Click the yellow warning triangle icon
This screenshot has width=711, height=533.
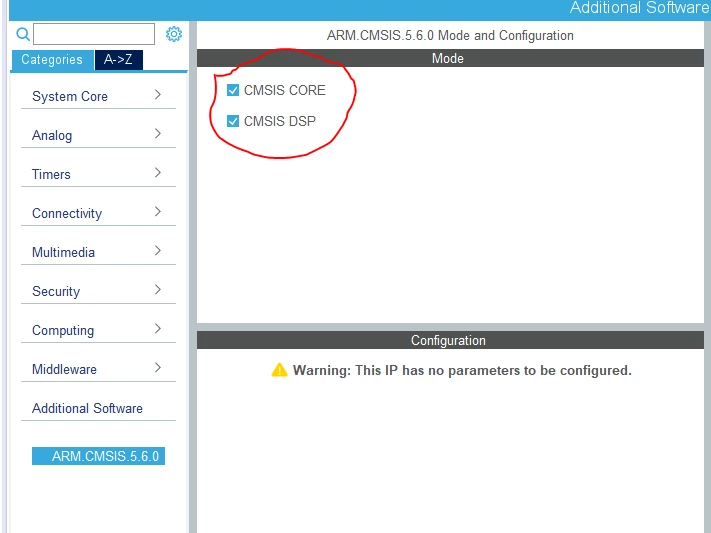coord(279,370)
